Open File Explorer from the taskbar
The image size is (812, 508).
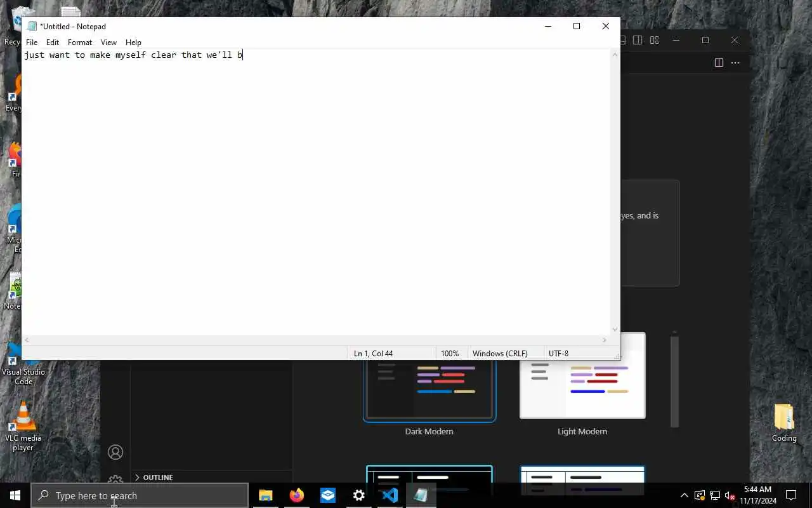265,495
